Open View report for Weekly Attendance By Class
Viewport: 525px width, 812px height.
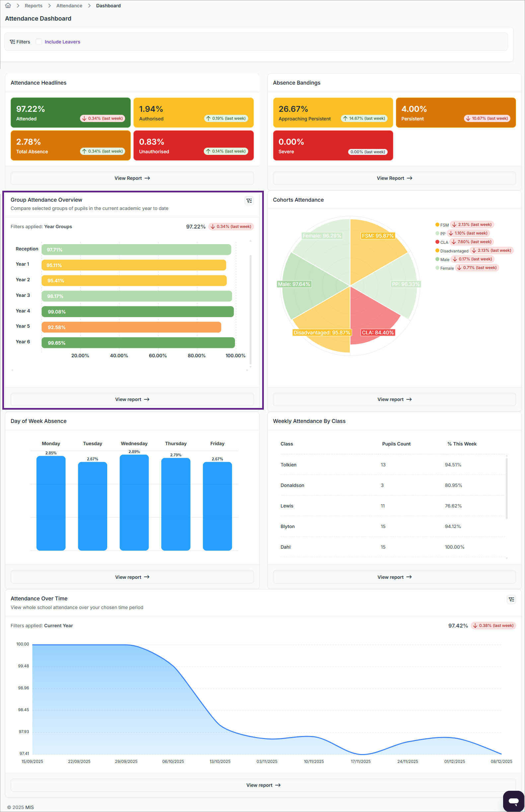(395, 577)
